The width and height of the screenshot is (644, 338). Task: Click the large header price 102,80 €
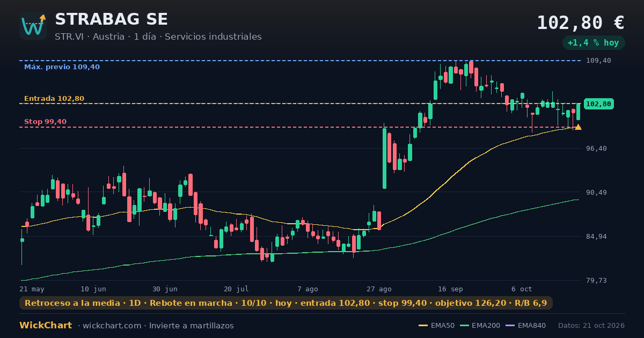coord(581,23)
